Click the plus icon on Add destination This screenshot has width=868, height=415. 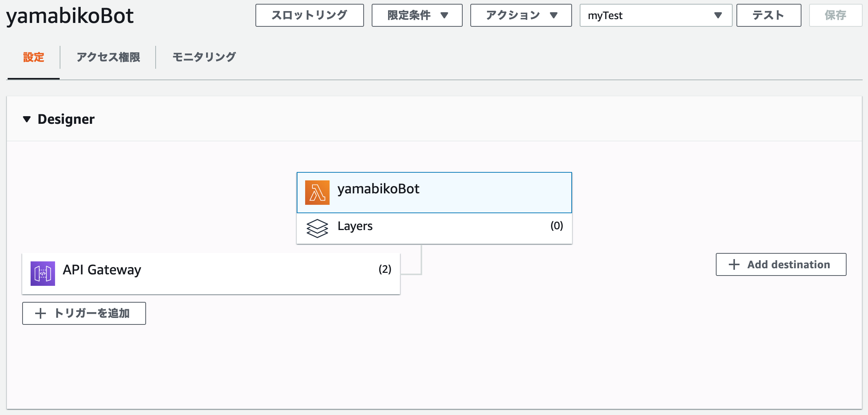(x=734, y=264)
